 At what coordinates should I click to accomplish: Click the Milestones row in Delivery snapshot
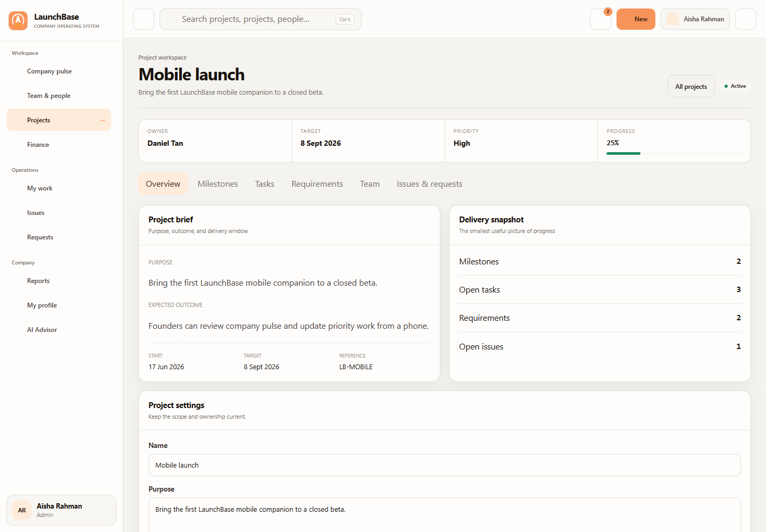tap(600, 261)
